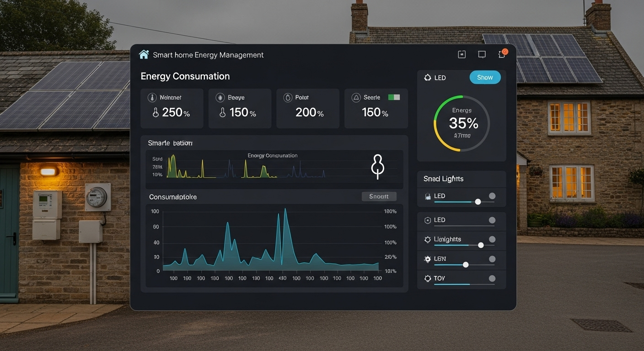Click thermometer icon next to first 150%

[x=223, y=112]
